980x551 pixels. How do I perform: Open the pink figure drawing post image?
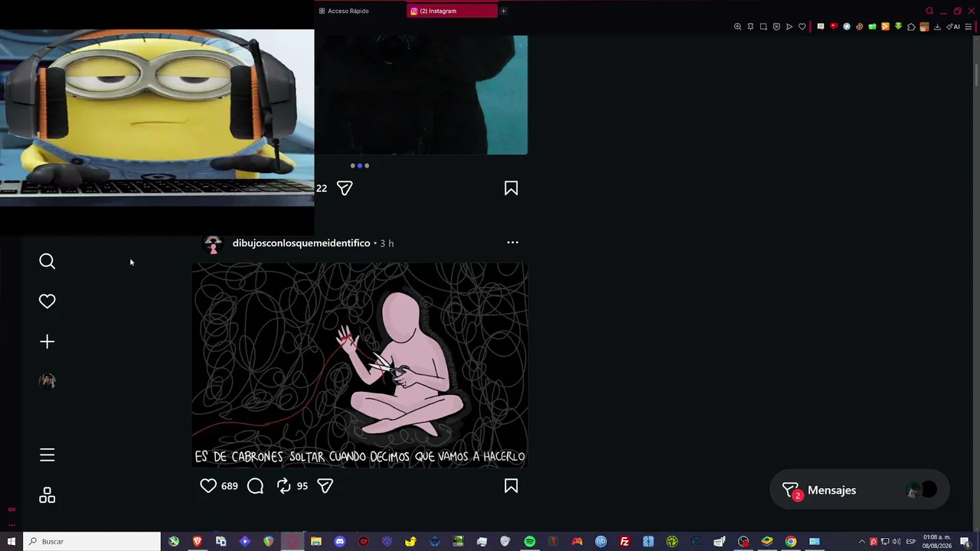tap(359, 365)
